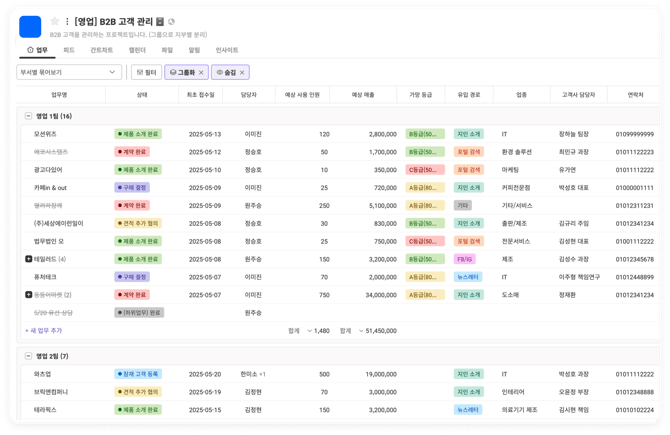The height and width of the screenshot is (435, 670).
Task: Collapse the 영업 2팀 group
Action: (x=28, y=356)
